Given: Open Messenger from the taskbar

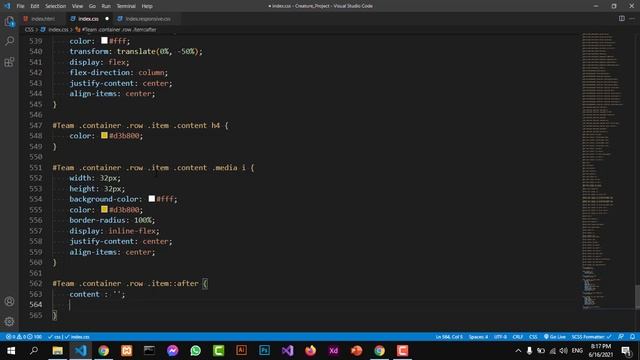Looking at the screenshot, I should 172,351.
